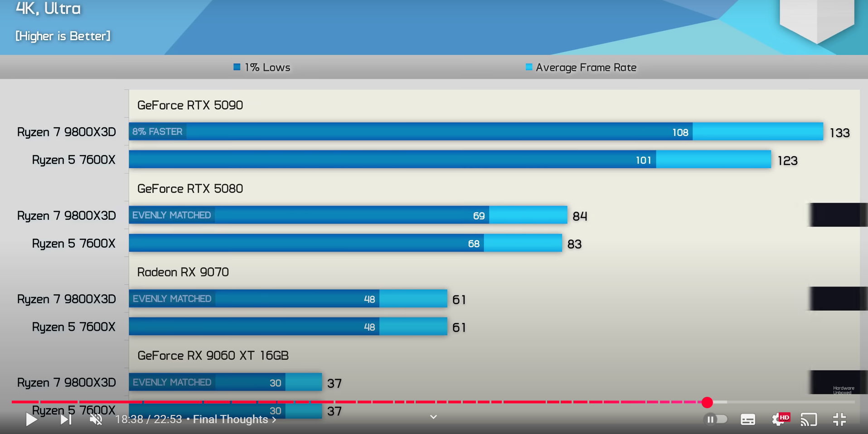Click the average value "84"
The image size is (868, 434).
(580, 216)
